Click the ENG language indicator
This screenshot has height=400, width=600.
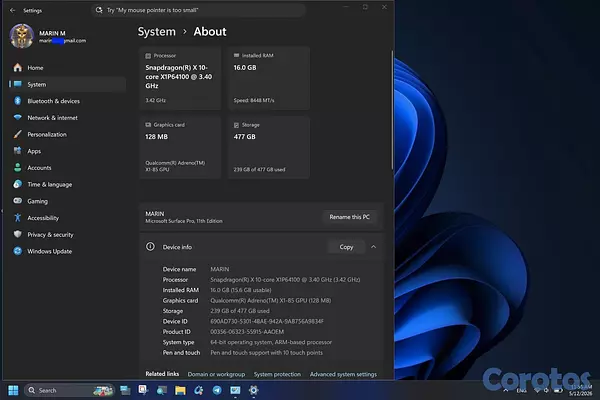pyautogui.click(x=521, y=390)
